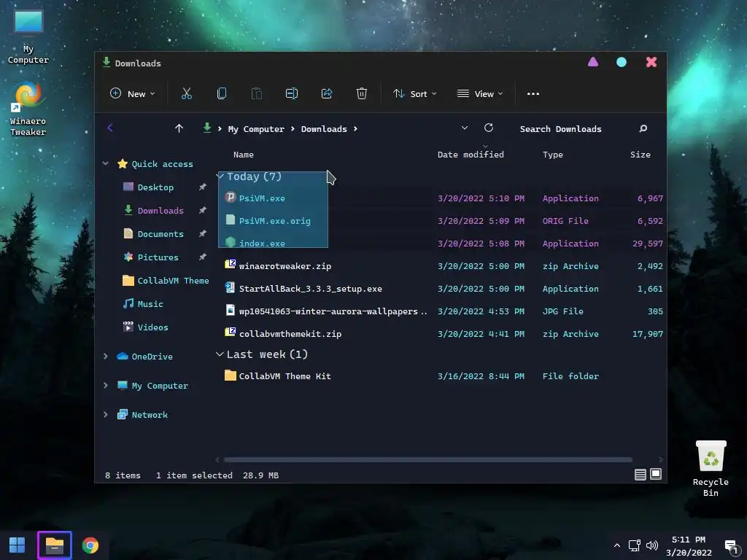This screenshot has height=560, width=747.
Task: Select the PsiVM.exe file
Action: 262,198
